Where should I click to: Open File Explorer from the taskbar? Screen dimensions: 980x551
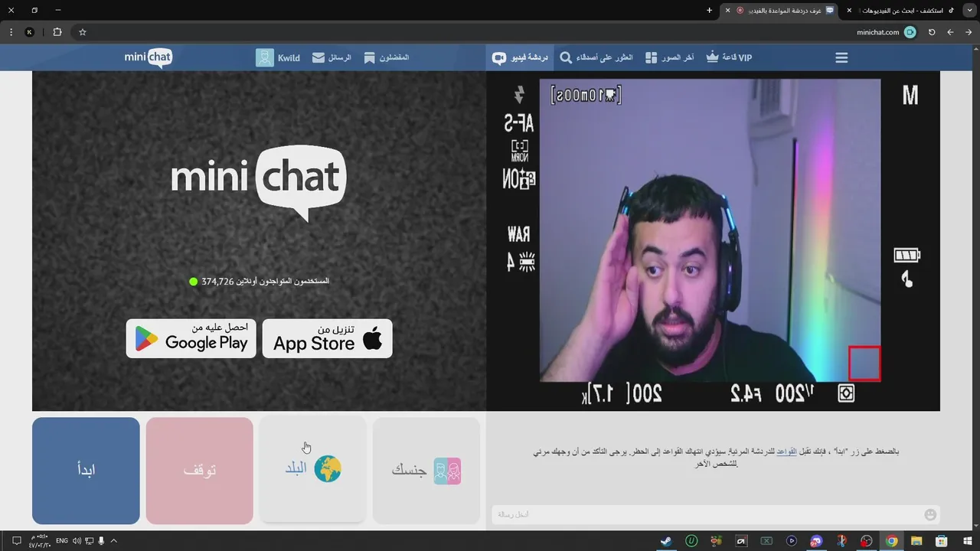tap(916, 541)
